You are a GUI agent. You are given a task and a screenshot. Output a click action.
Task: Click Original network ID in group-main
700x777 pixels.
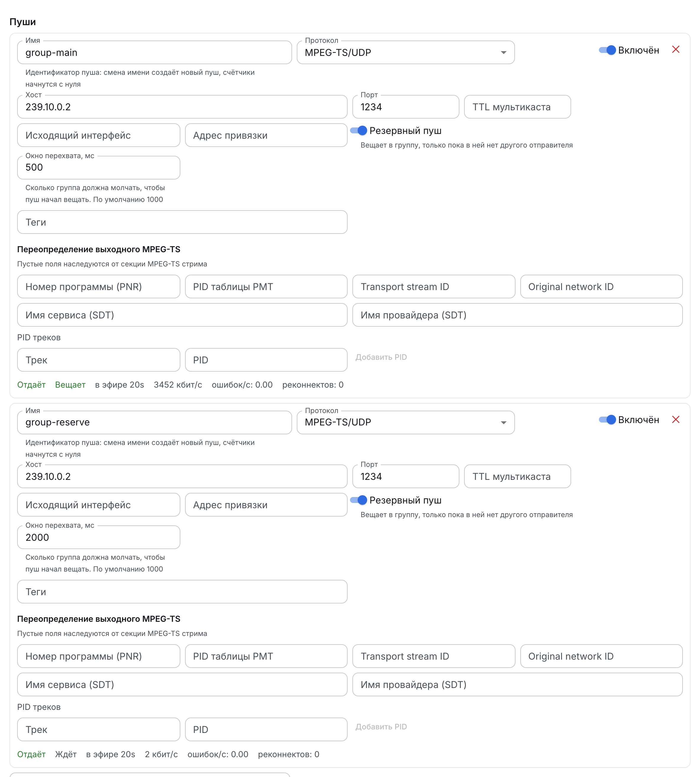[x=602, y=286]
